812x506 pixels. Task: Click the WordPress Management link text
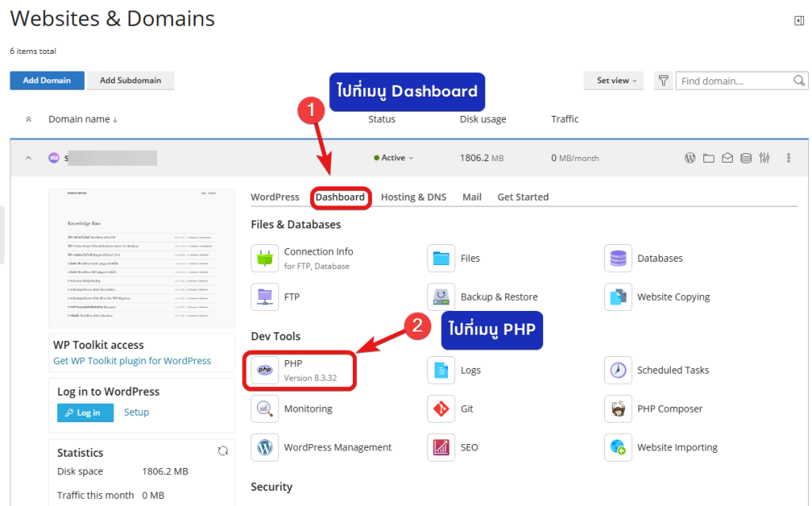tap(338, 447)
